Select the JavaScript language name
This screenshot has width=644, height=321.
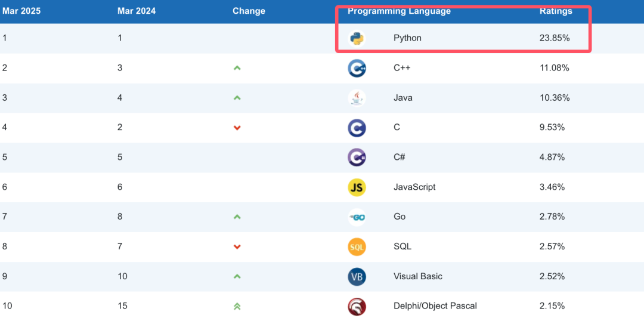click(414, 187)
